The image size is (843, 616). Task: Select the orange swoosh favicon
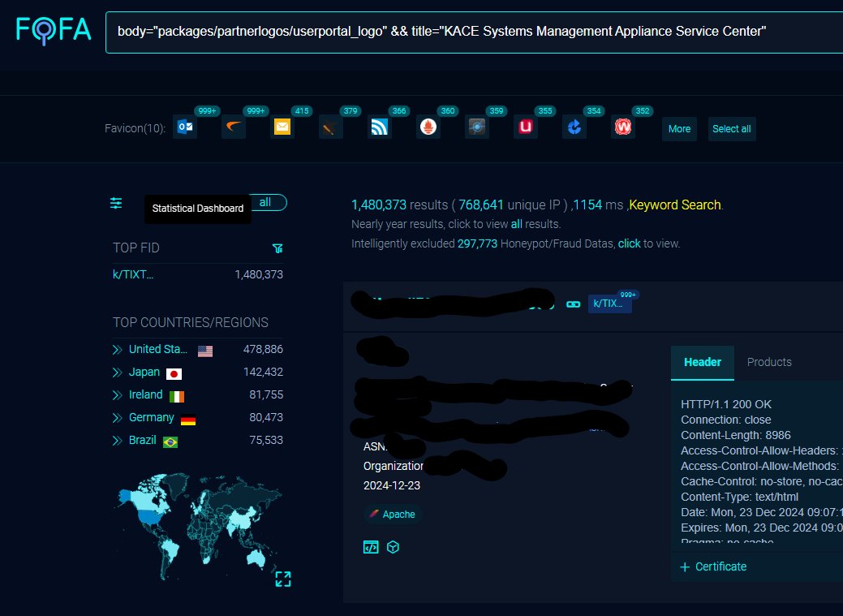click(x=234, y=127)
